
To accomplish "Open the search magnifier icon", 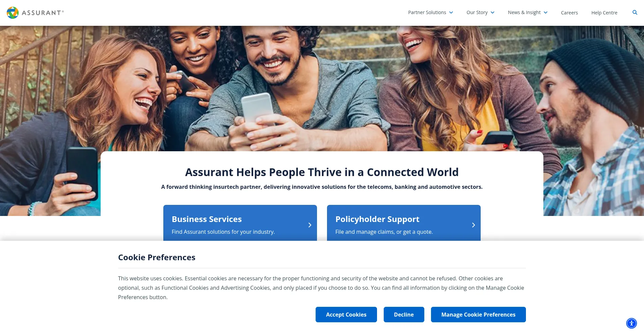I will (x=635, y=12).
